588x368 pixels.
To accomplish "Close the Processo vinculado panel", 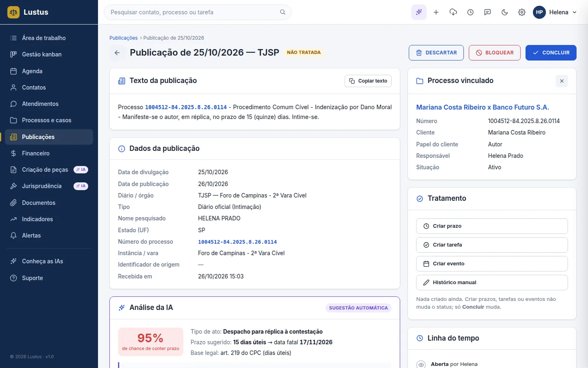I will [562, 81].
